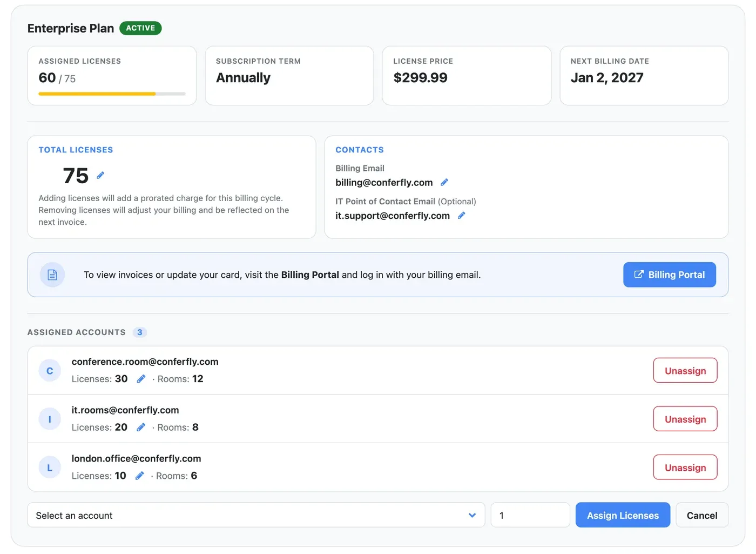
Task: Click the invoice document icon in the banner
Action: [x=52, y=275]
